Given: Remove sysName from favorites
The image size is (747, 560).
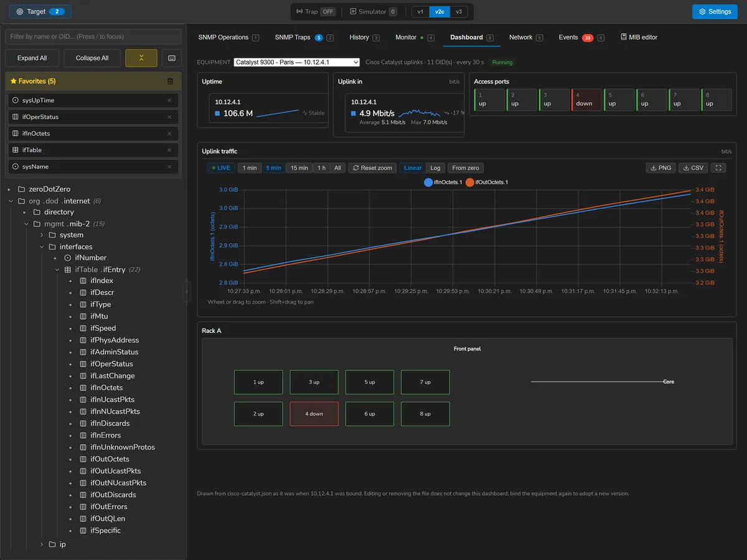Looking at the screenshot, I should 169,167.
